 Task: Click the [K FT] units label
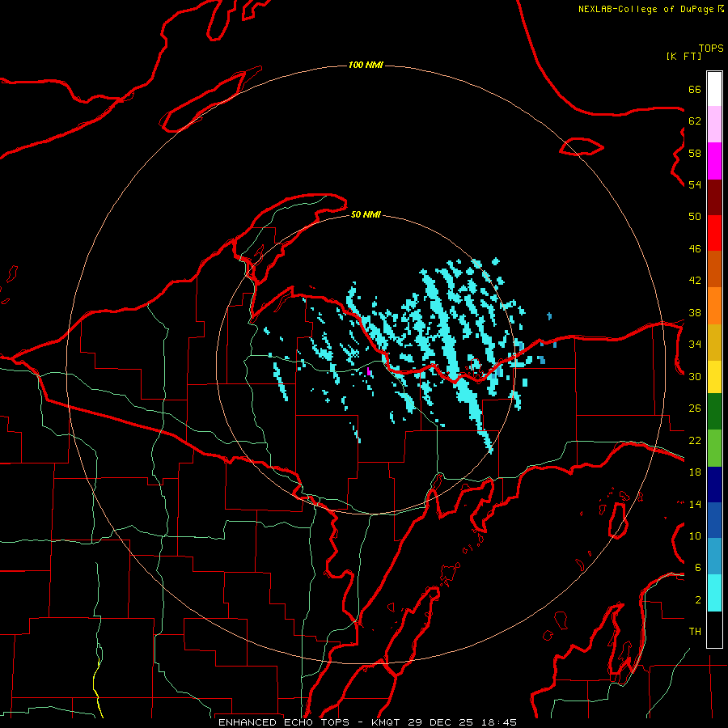(684, 56)
